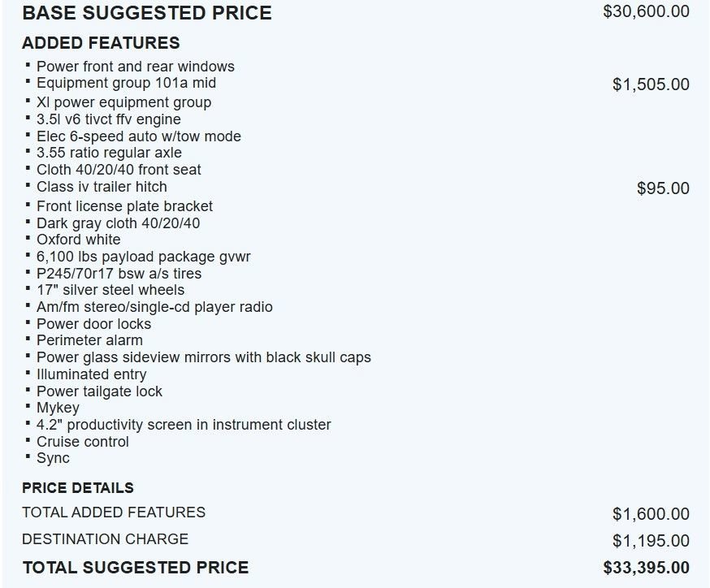Select the $1,600.00 total added features amount
This screenshot has height=588, width=710.
tap(651, 514)
